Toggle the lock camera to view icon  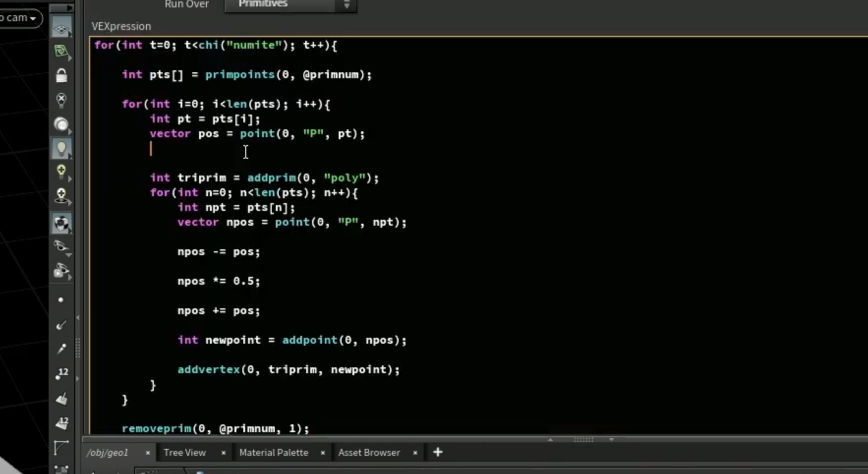click(61, 76)
